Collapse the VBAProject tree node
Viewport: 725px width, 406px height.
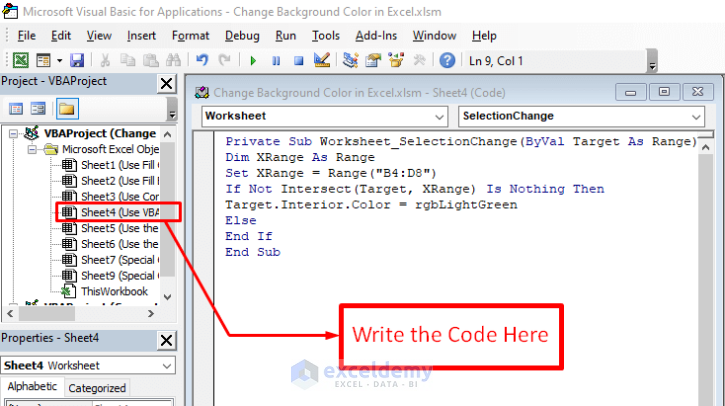pyautogui.click(x=13, y=134)
